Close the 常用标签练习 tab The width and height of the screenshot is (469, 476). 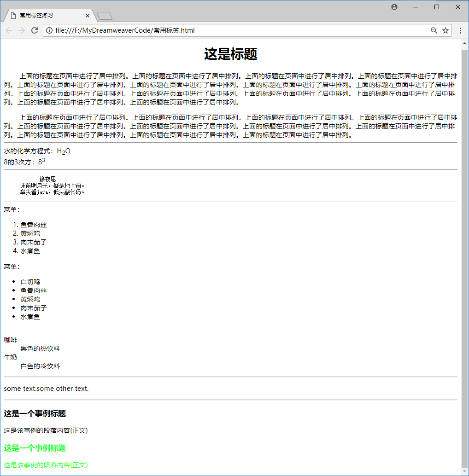88,16
